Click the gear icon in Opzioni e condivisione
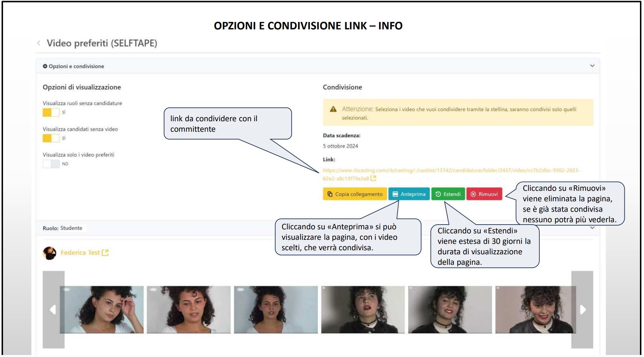Screen dimensions: 644x357 [45, 66]
